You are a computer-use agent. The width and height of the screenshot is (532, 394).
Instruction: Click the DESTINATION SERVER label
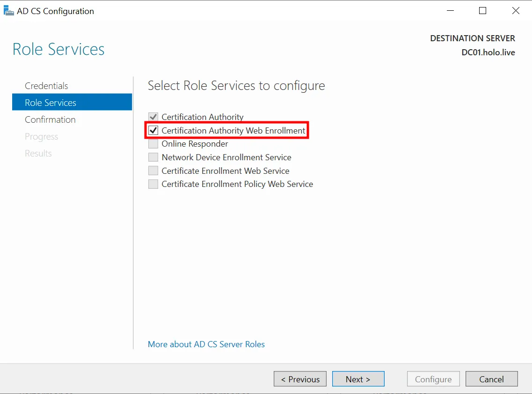coord(473,38)
